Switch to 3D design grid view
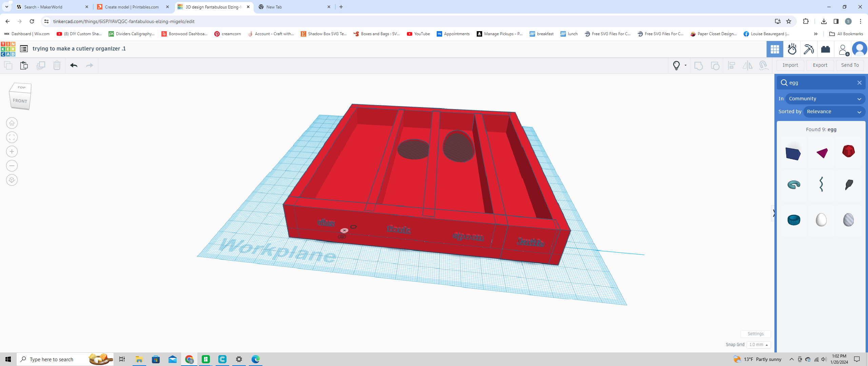The image size is (868, 366). [x=775, y=49]
